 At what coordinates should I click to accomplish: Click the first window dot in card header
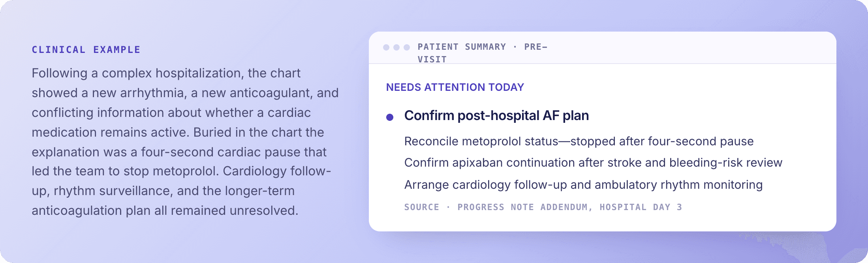pyautogui.click(x=386, y=47)
